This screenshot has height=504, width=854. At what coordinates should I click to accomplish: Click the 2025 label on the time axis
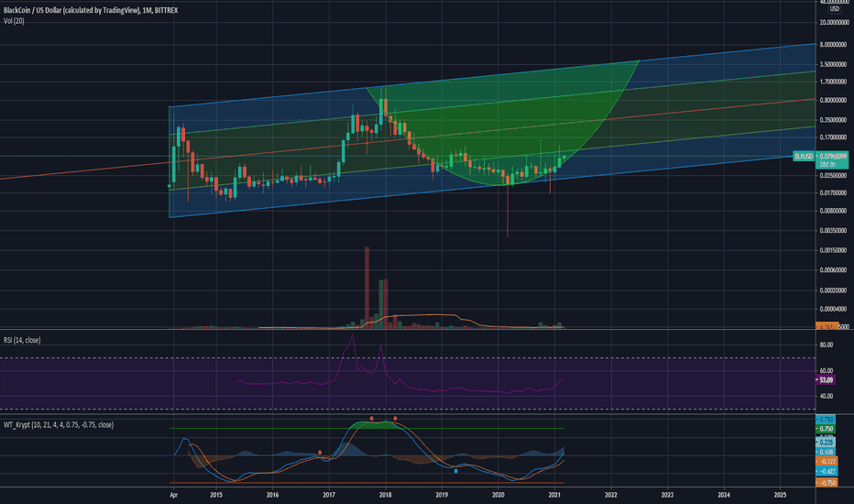coord(781,495)
